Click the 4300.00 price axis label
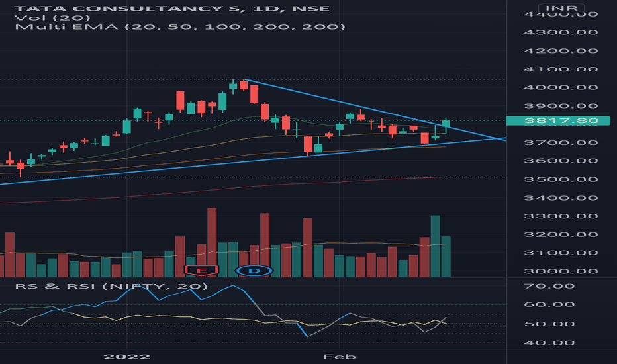 [561, 32]
